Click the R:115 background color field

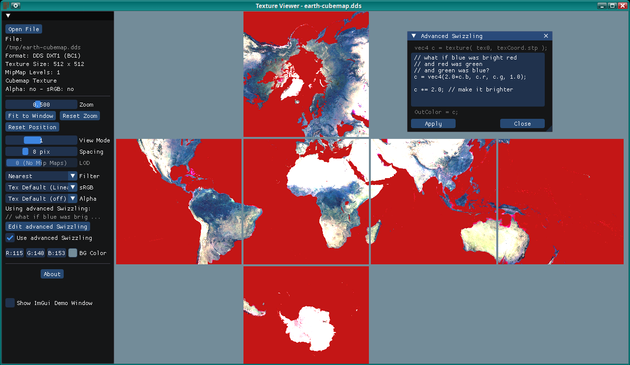coord(14,253)
